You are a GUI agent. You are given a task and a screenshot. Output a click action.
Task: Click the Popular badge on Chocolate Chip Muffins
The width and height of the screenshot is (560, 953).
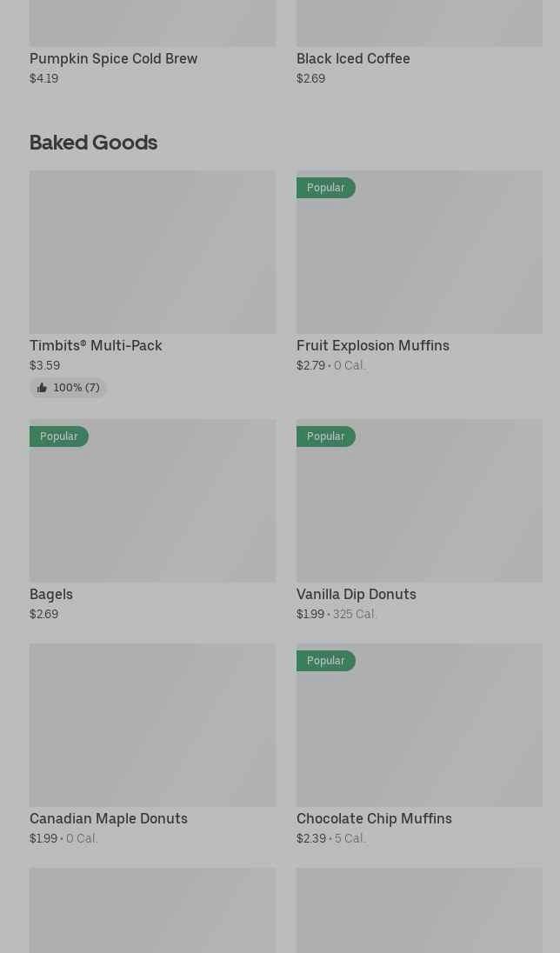click(326, 661)
